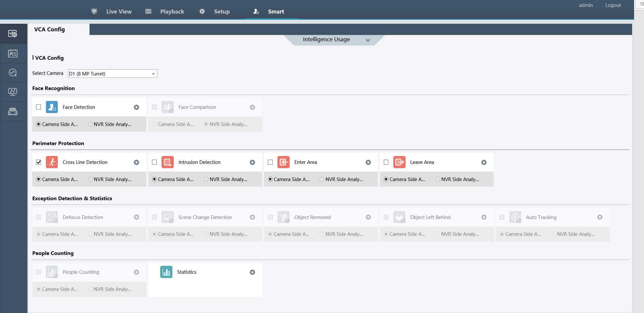The height and width of the screenshot is (313, 644).
Task: Open the face library sidebar icon
Action: (13, 53)
